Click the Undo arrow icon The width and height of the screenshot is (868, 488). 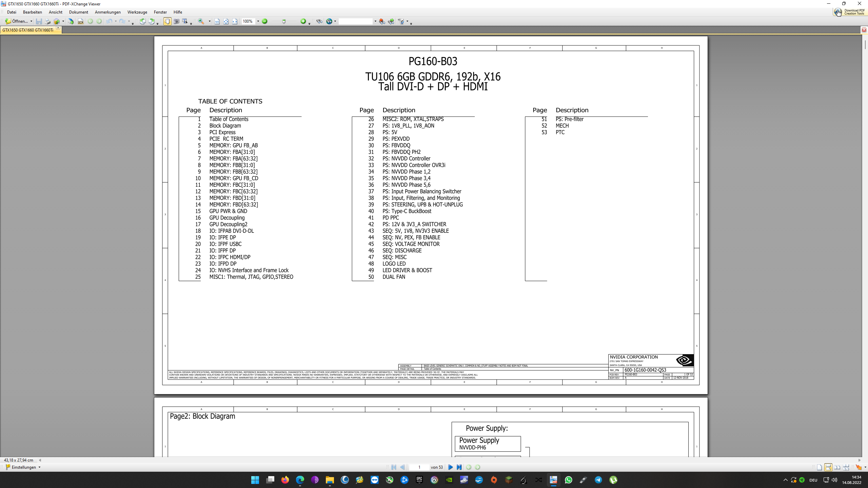(109, 21)
